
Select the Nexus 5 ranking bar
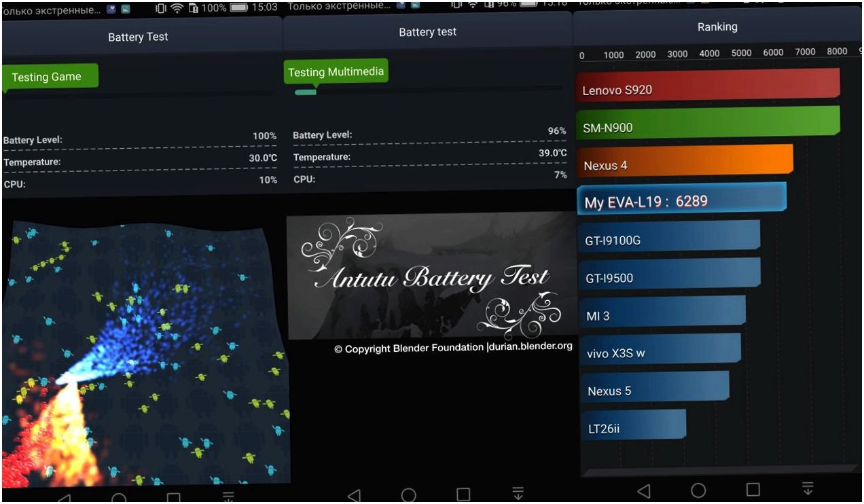[653, 387]
